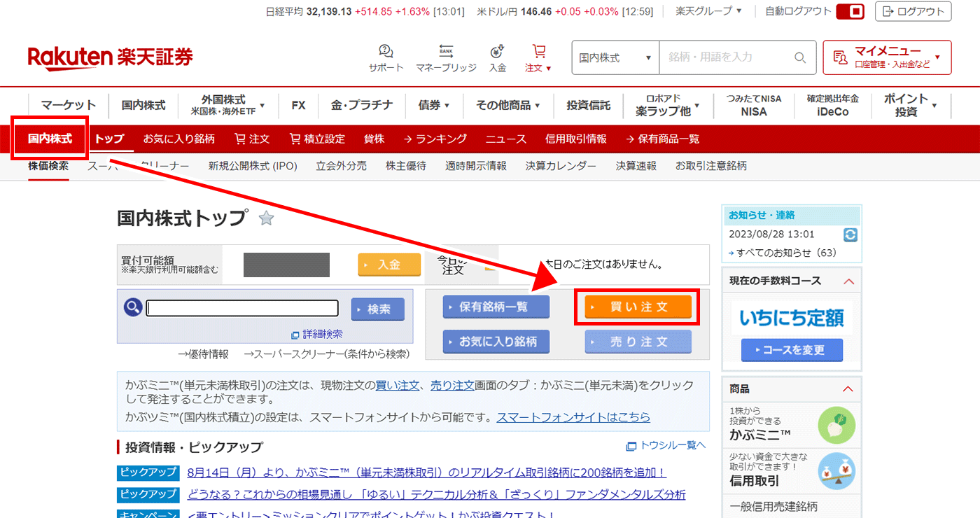Image resolution: width=980 pixels, height=518 pixels.
Task: Click the blue magnifier beside stock search field
Action: [x=133, y=307]
